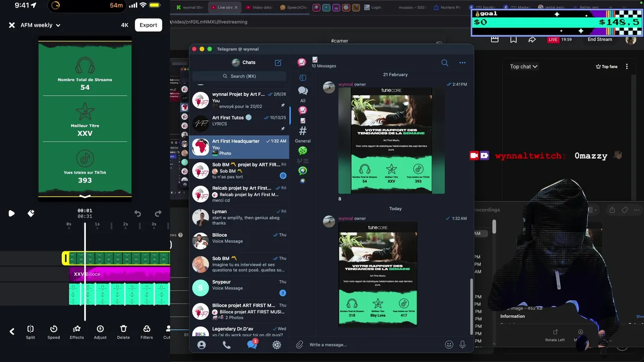
Task: Open the Snypeur chat
Action: [239, 288]
